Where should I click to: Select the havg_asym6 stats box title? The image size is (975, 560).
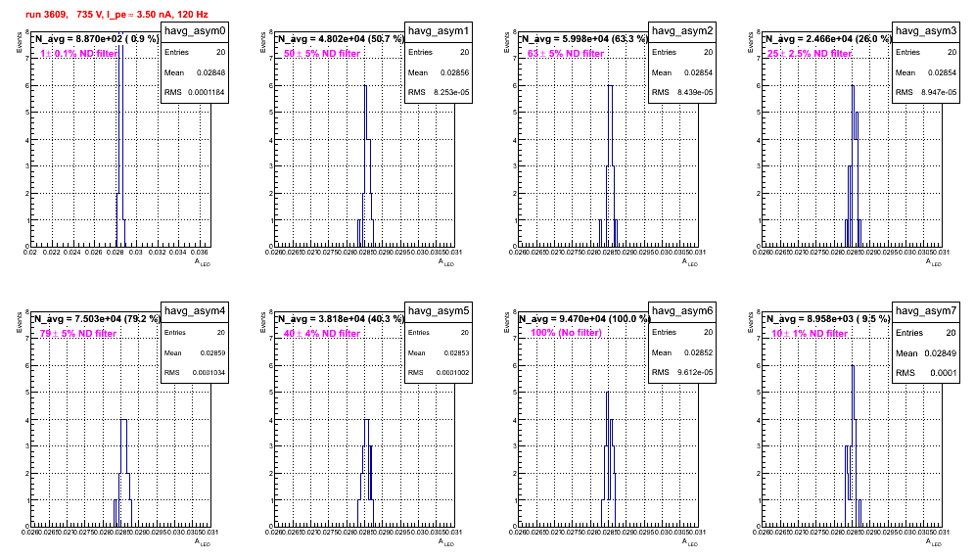682,310
